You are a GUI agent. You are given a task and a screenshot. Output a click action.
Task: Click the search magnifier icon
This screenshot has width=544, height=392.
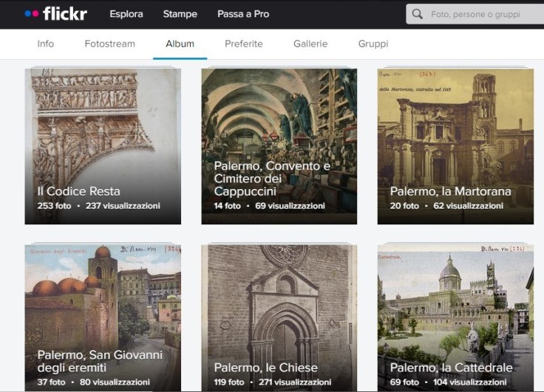tap(418, 14)
